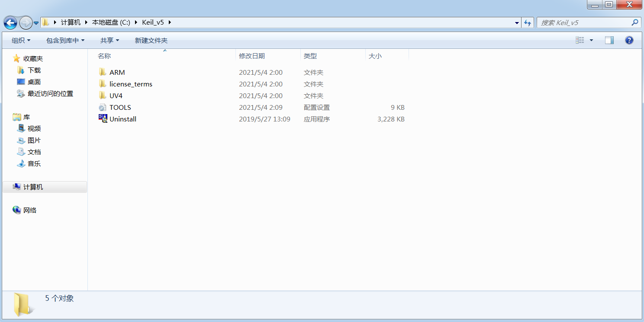Click the 配置设置 type of TOOLS
Image resolution: width=644 pixels, height=322 pixels.
tap(317, 108)
